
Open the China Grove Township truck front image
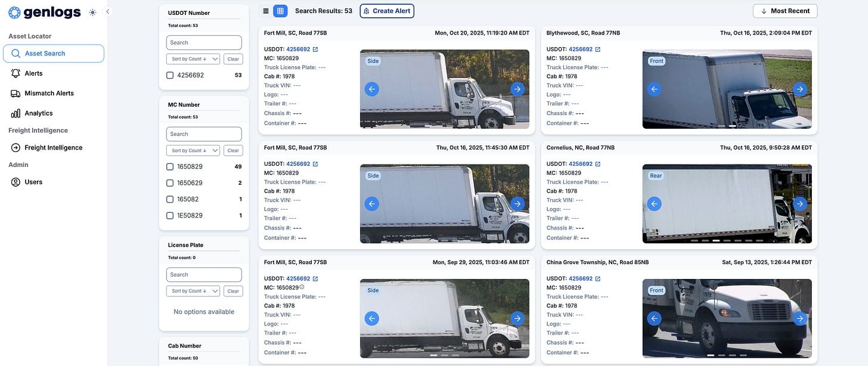[727, 318]
